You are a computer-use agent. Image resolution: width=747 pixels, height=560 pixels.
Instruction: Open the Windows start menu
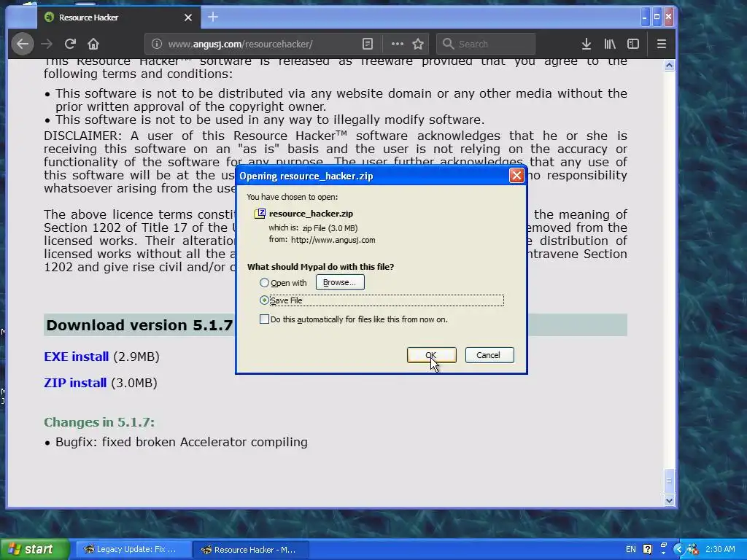tap(35, 550)
